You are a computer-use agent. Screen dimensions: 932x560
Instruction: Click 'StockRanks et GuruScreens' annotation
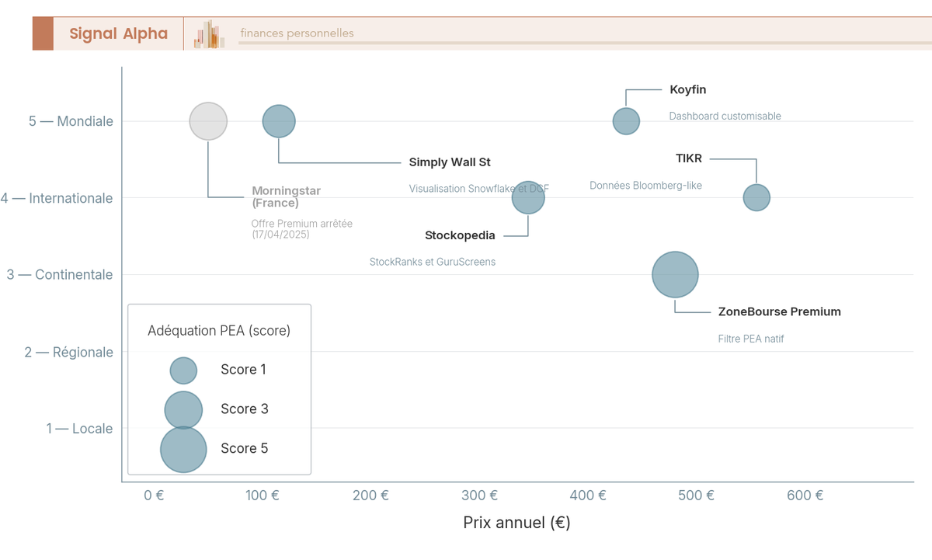(x=433, y=263)
